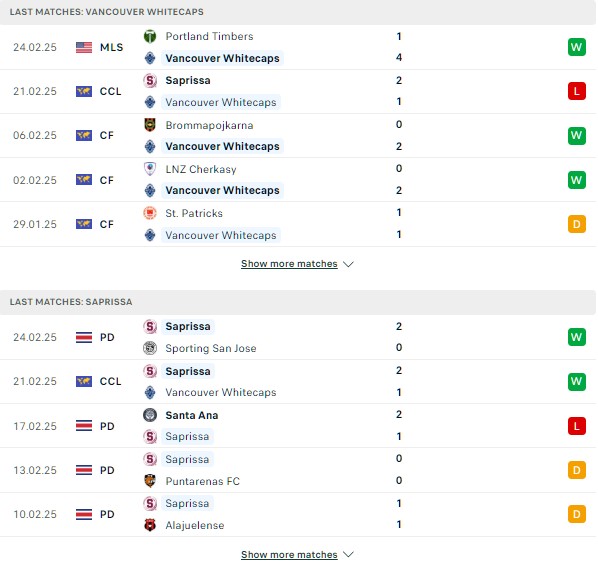Image resolution: width=598 pixels, height=576 pixels.
Task: Open Show more matches link under Saprissa
Action: (x=289, y=554)
